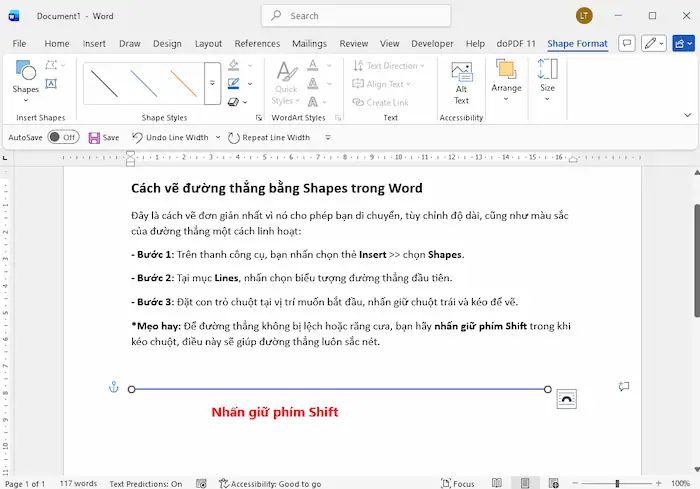Click Repeat Line Width icon
The height and width of the screenshot is (489, 700).
click(x=234, y=137)
